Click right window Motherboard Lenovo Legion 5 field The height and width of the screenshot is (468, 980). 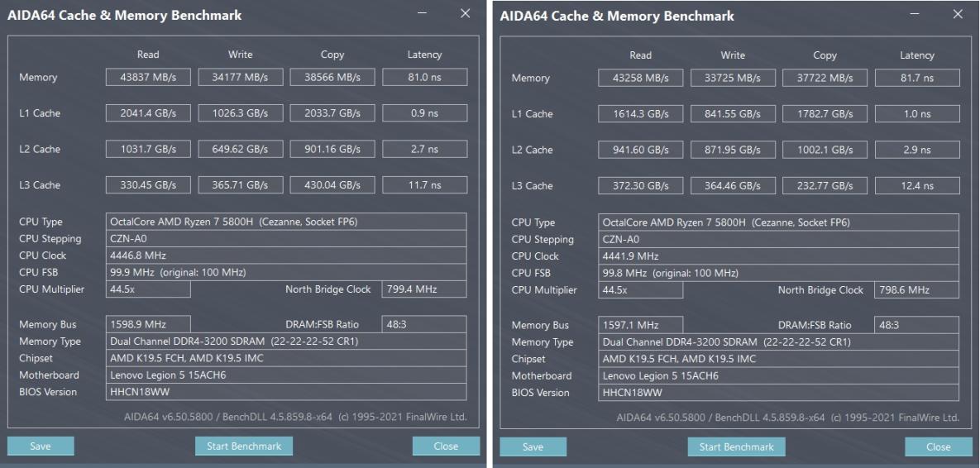click(779, 375)
